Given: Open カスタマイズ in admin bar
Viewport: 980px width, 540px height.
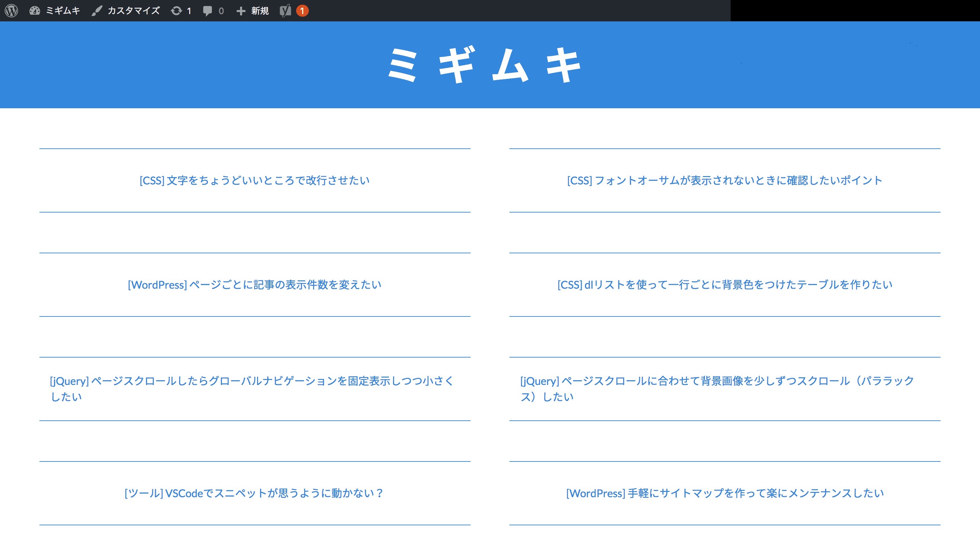Looking at the screenshot, I should coord(134,11).
